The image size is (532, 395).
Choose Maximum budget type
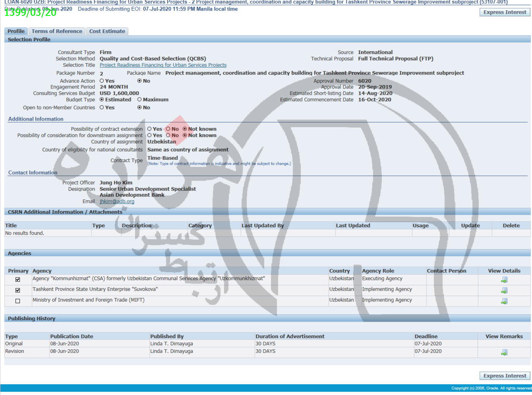[x=139, y=99]
